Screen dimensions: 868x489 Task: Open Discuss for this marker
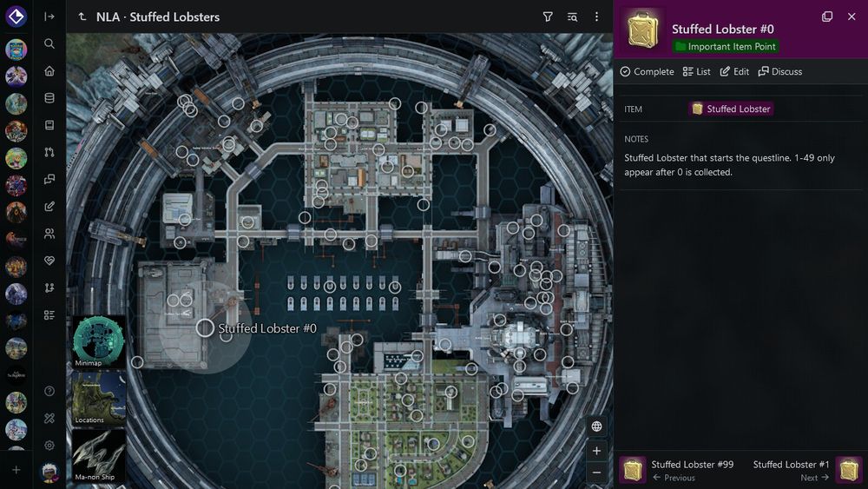pos(779,71)
